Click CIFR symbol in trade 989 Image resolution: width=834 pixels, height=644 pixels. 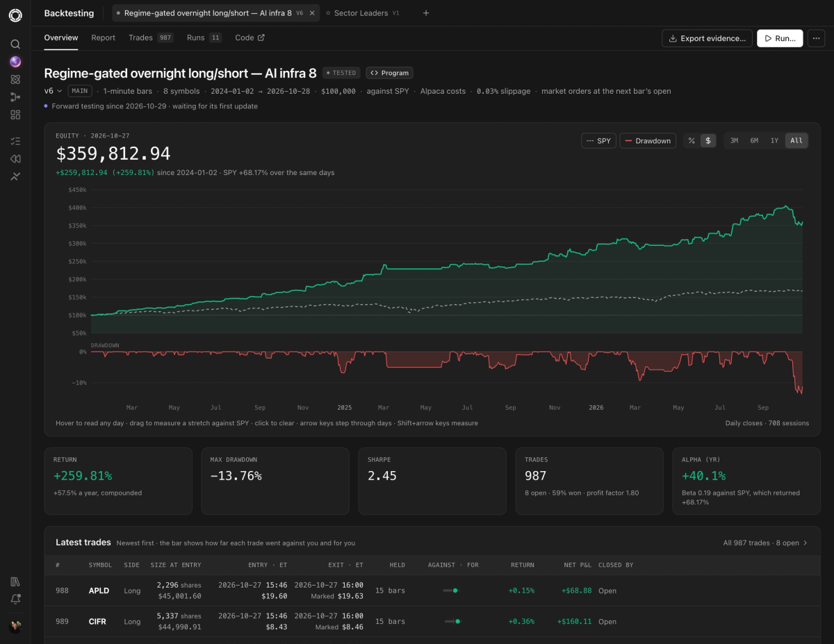tap(97, 622)
